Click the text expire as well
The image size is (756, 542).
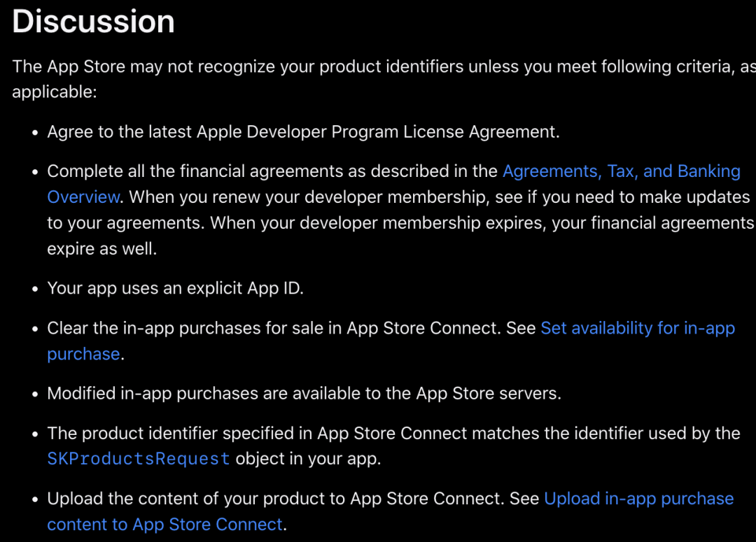[101, 249]
